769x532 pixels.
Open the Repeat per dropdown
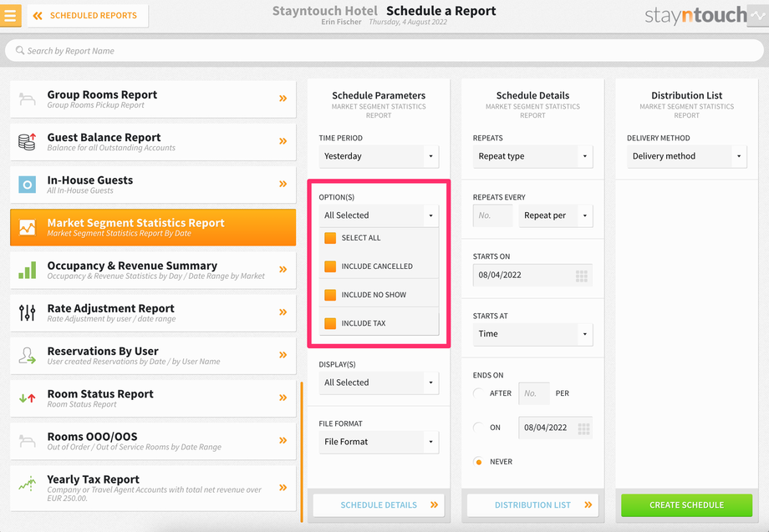[556, 215]
